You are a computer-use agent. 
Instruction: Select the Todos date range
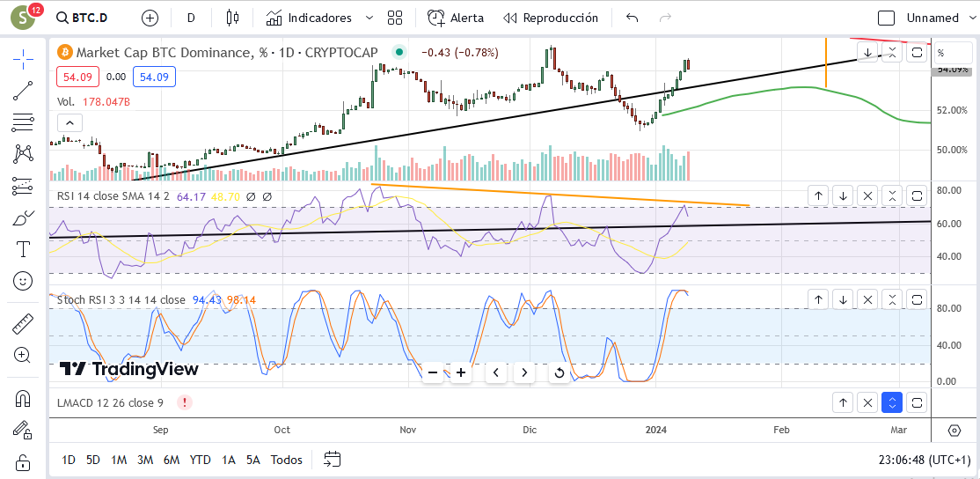pyautogui.click(x=286, y=461)
